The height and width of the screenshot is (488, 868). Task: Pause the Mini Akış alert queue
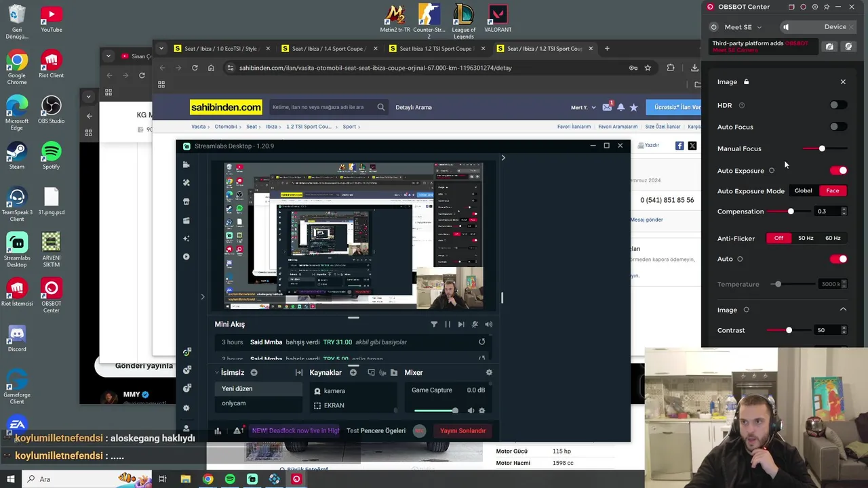point(448,325)
